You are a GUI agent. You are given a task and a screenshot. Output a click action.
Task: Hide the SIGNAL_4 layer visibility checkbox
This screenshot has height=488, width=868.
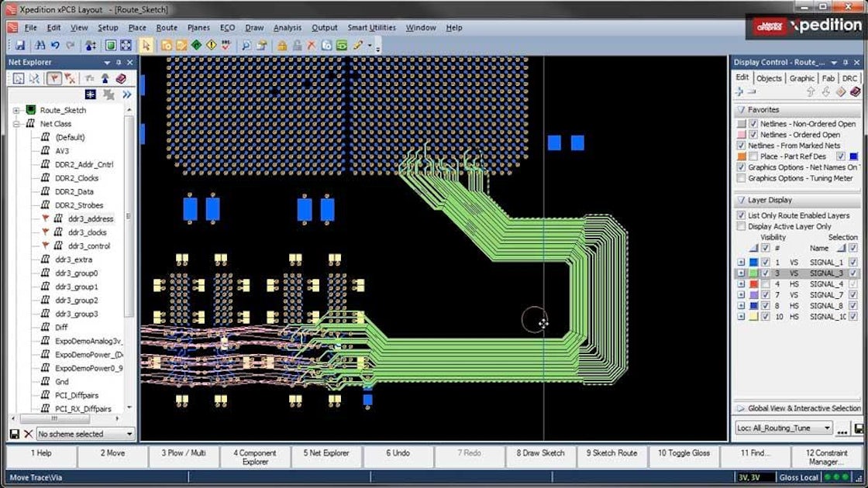[x=765, y=284]
